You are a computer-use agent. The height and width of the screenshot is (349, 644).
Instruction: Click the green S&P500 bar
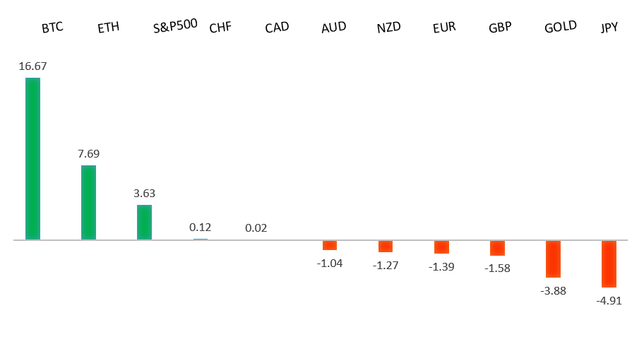(144, 222)
